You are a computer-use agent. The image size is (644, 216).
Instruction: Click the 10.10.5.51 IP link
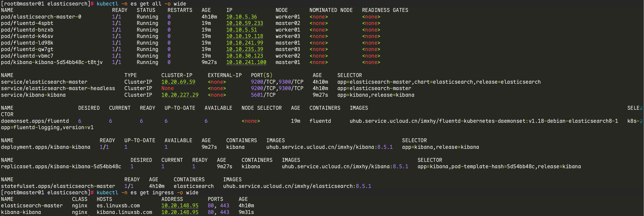(241, 30)
